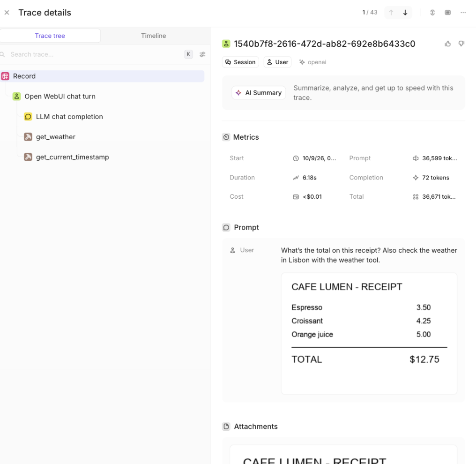The height and width of the screenshot is (464, 476).
Task: Open the Cafe Lumen receipt image in prompt
Action: tap(369, 334)
